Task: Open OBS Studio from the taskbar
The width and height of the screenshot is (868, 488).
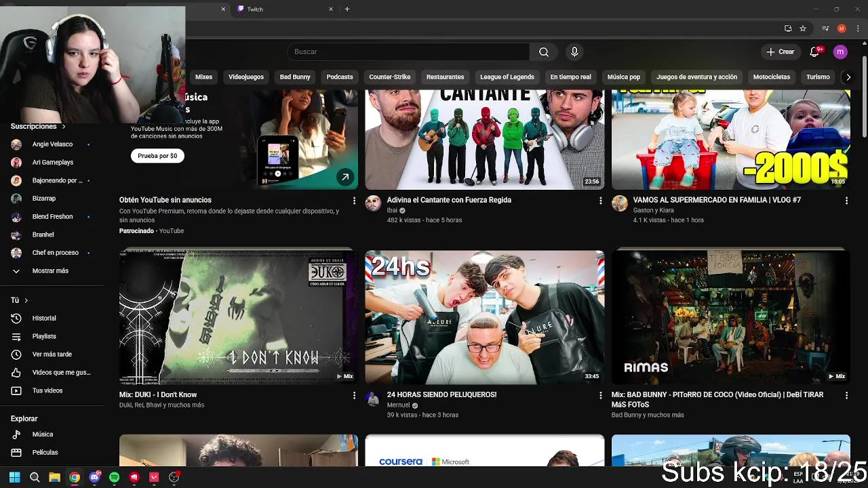Action: coord(174,477)
